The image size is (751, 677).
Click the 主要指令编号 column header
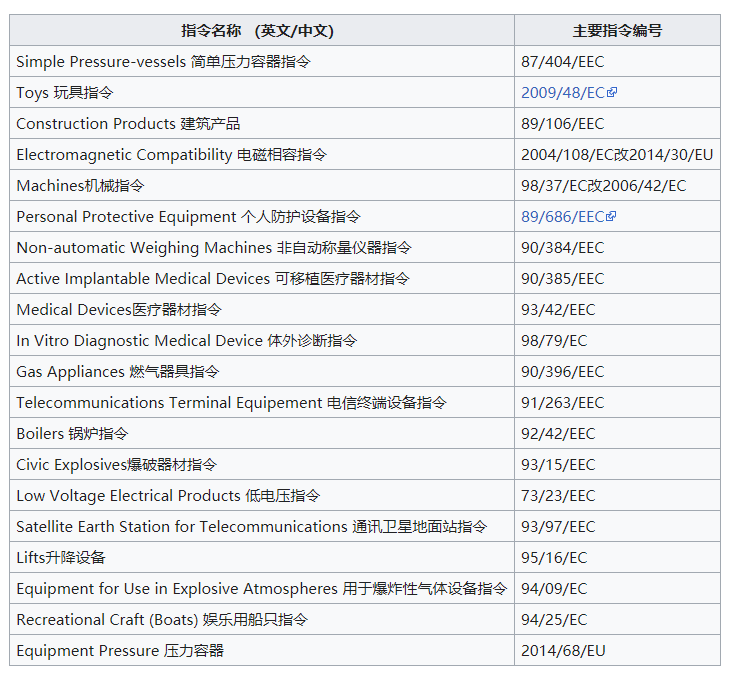[617, 30]
